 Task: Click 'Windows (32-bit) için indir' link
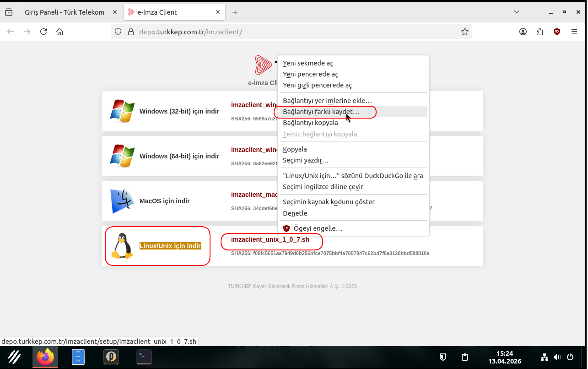tap(179, 111)
